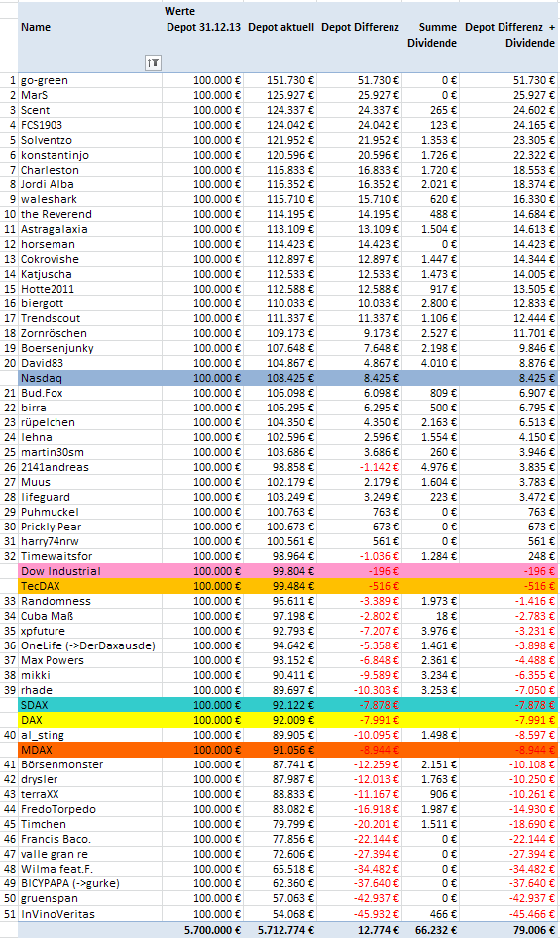Click the name cell Solventzo
560x938 pixels.
click(x=47, y=140)
